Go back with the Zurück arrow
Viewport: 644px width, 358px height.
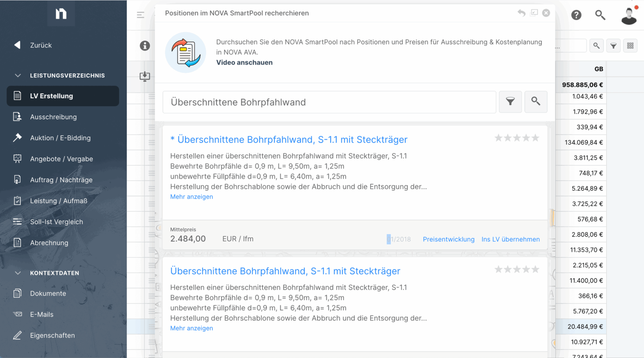[17, 45]
